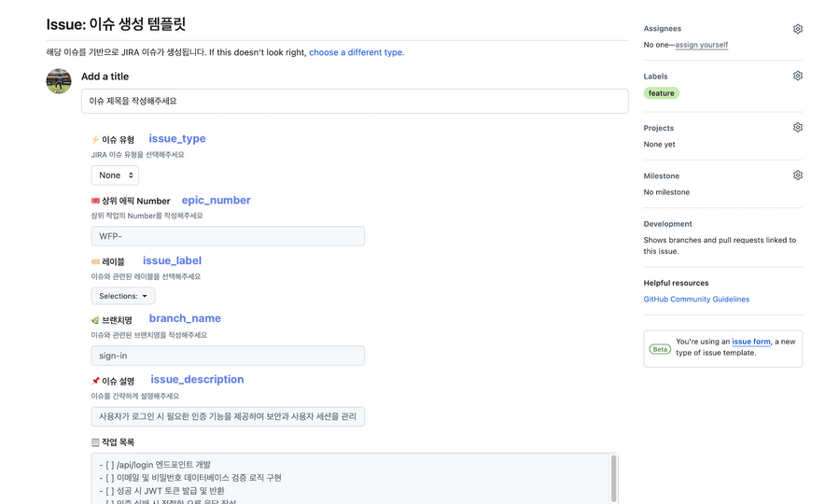Click the 'Helpful resources' heading
Image resolution: width=840 pixels, height=504 pixels.
[x=676, y=283]
